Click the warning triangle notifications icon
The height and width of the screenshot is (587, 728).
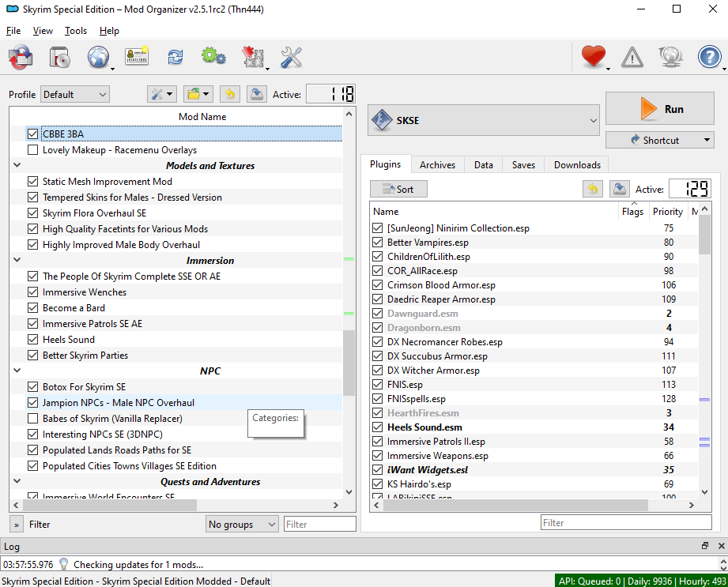coord(632,57)
